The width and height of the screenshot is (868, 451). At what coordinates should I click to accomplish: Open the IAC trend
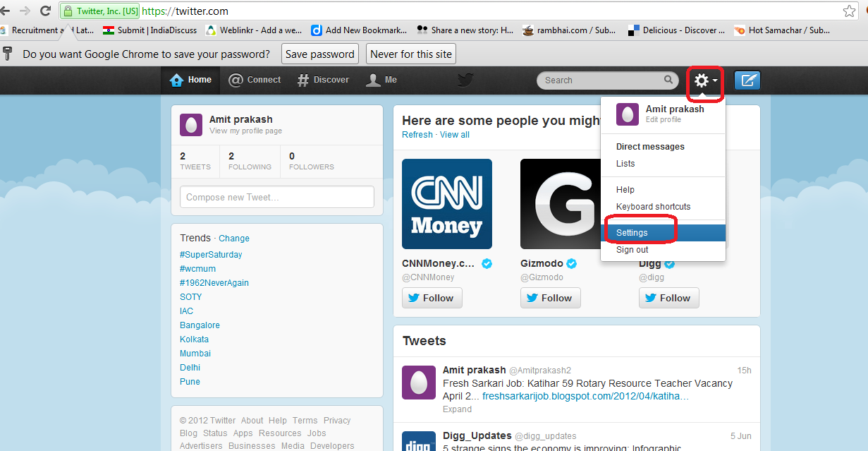[x=186, y=311]
